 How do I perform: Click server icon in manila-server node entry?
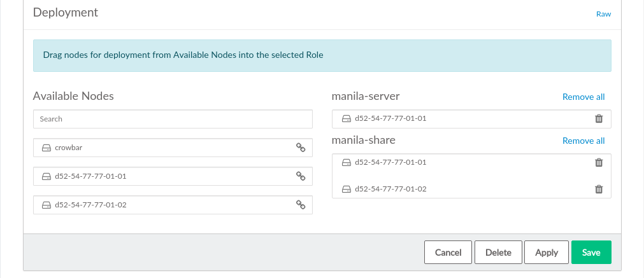[x=346, y=119]
